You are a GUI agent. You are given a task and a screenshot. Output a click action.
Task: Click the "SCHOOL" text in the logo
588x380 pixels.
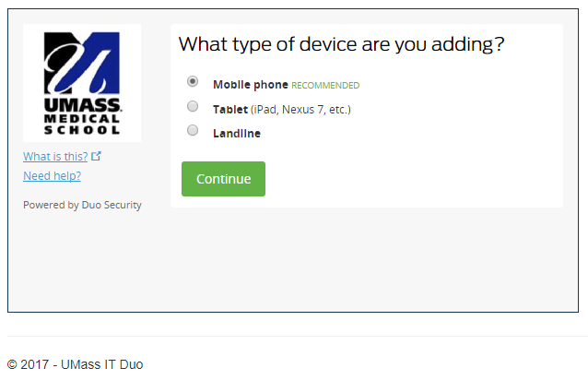(82, 129)
